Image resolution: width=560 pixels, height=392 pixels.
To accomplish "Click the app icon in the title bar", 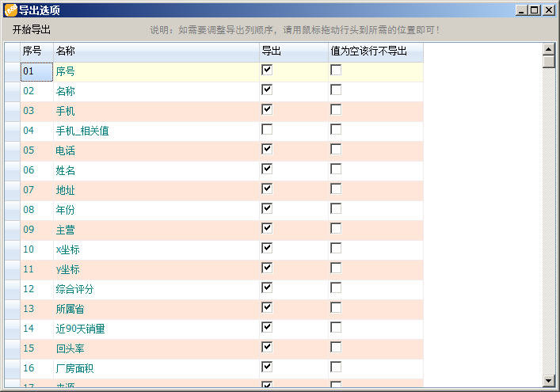I will (11, 10).
